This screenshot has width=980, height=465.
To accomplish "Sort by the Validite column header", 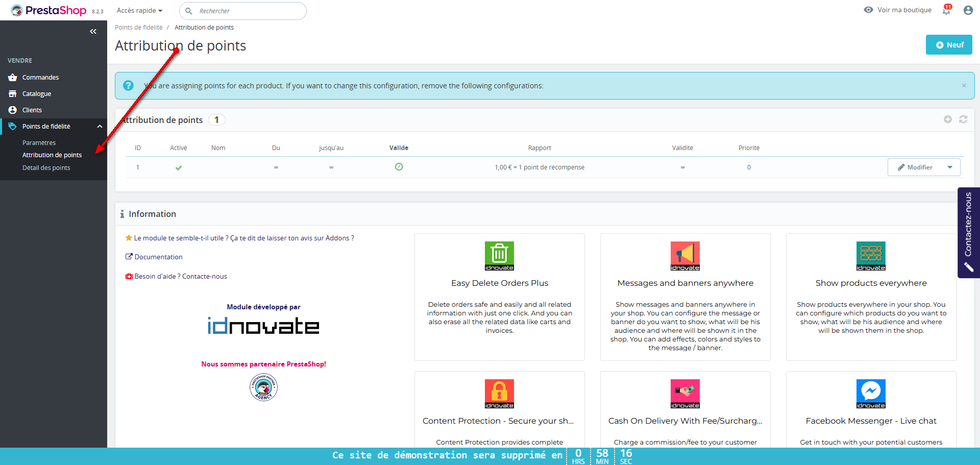I will pos(682,148).
